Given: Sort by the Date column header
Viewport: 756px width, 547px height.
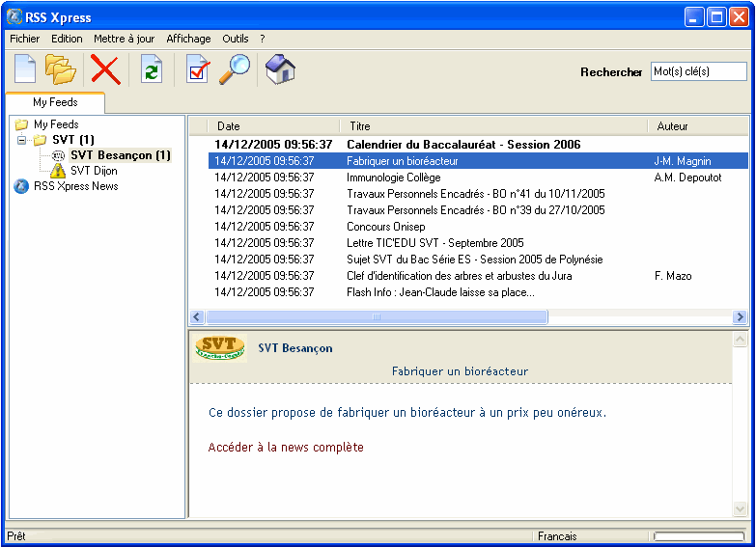Looking at the screenshot, I should tap(273, 126).
